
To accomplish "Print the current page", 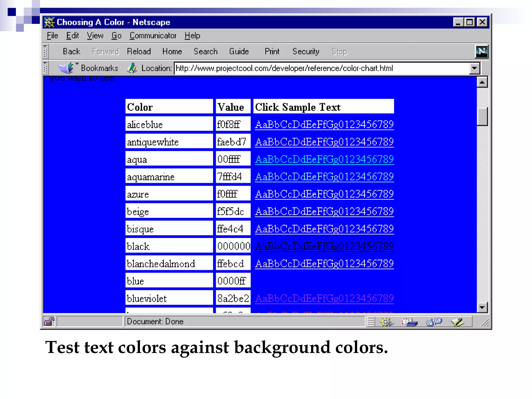I will click(x=272, y=51).
